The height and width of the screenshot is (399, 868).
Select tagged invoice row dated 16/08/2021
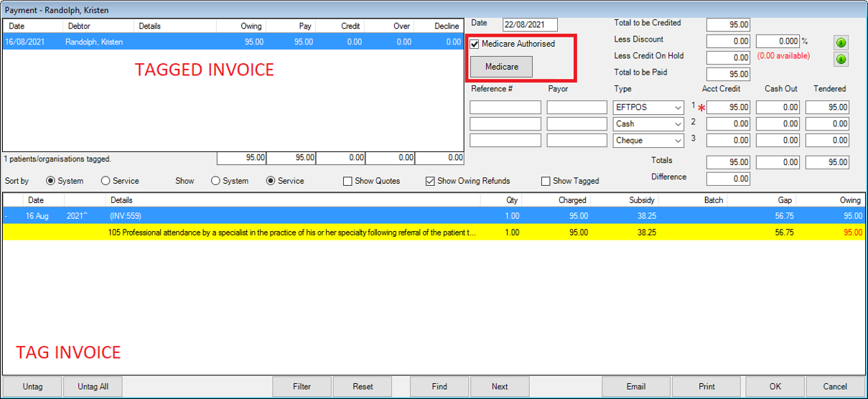point(233,42)
